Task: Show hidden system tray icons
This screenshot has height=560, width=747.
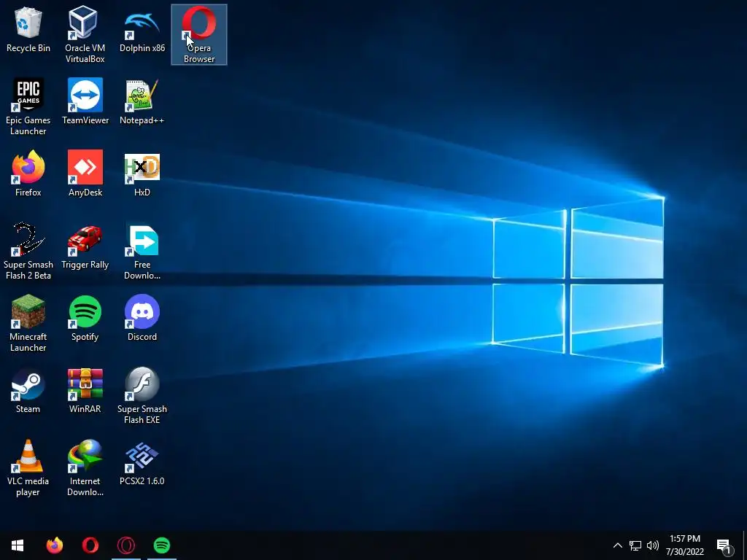Action: [x=617, y=545]
